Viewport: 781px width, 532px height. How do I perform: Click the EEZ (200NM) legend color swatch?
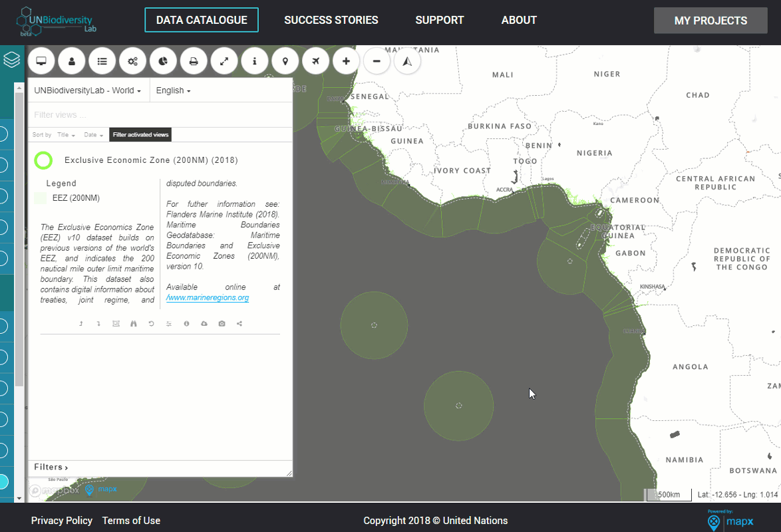pyautogui.click(x=41, y=198)
